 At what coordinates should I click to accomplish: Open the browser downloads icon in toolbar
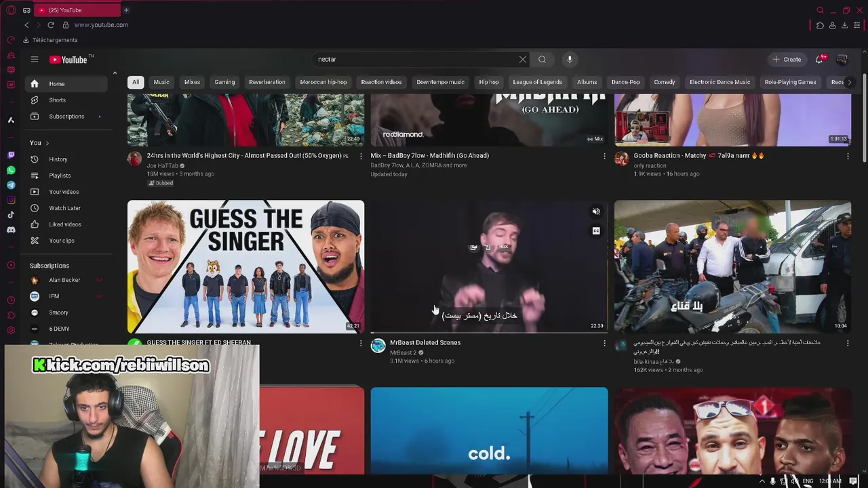point(844,25)
